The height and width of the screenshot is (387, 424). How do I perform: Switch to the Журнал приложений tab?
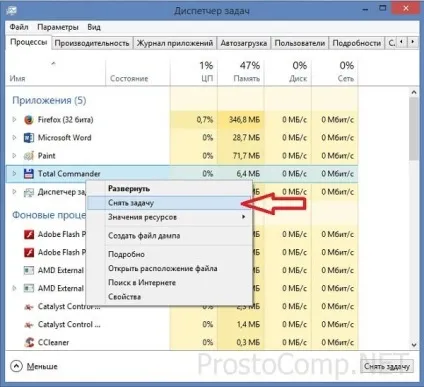(x=175, y=43)
